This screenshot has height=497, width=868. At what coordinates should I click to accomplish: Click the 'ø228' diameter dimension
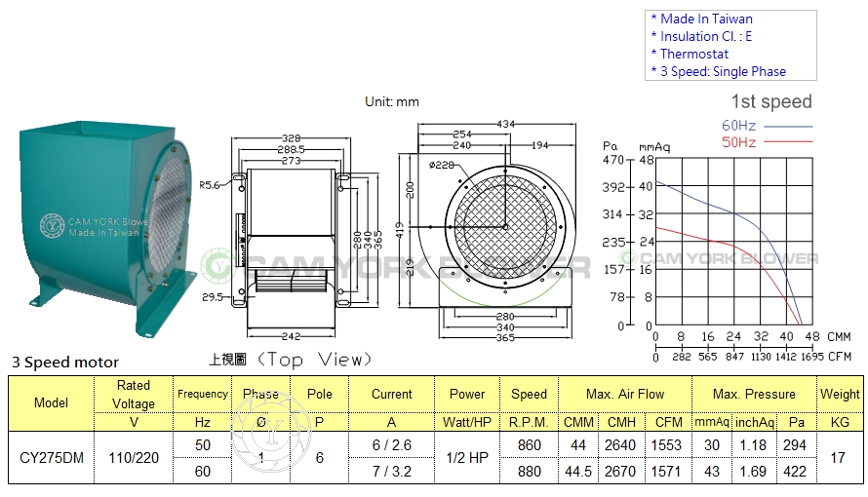pos(441,165)
